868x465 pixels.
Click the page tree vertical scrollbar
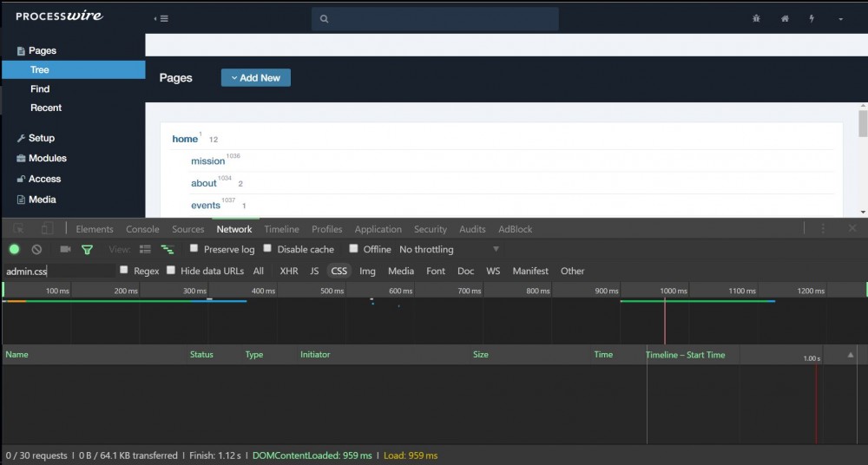coord(863,123)
